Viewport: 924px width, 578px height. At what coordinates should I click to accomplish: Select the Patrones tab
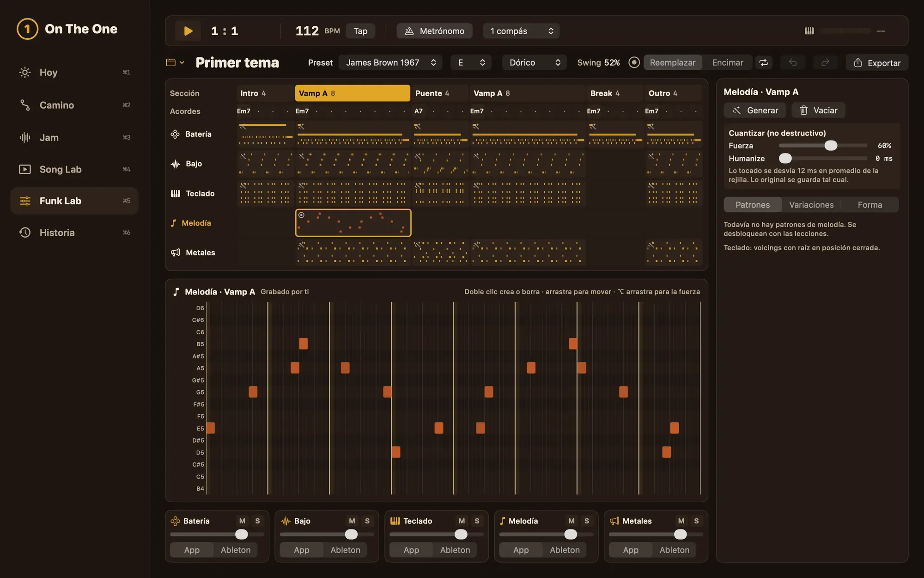753,204
